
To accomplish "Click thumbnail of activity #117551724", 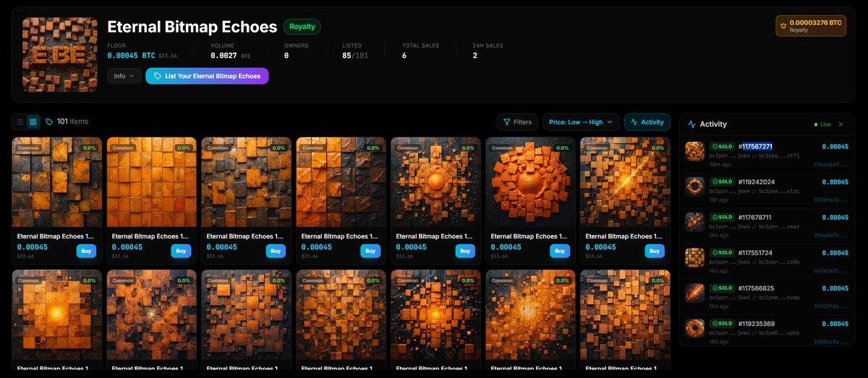I will [x=694, y=257].
